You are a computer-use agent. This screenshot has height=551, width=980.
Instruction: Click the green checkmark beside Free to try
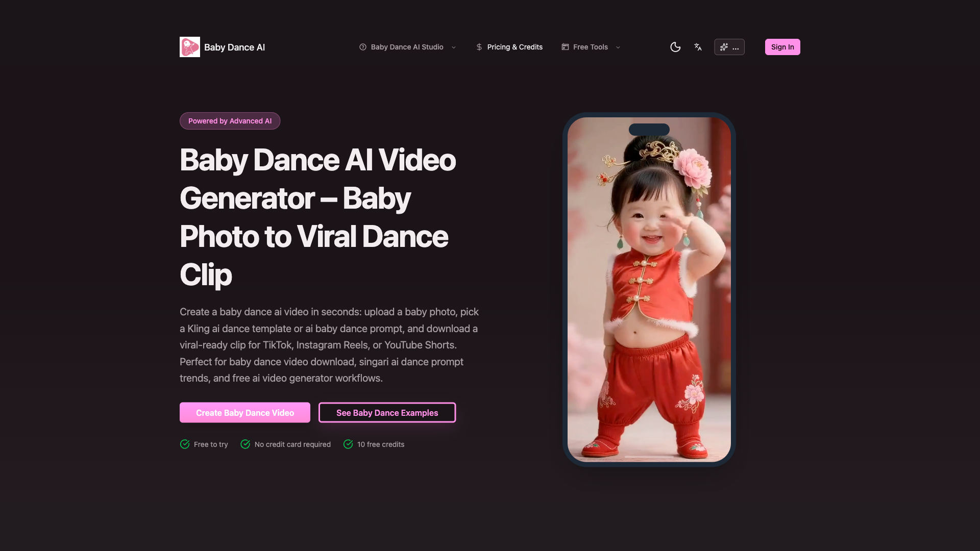(x=185, y=444)
